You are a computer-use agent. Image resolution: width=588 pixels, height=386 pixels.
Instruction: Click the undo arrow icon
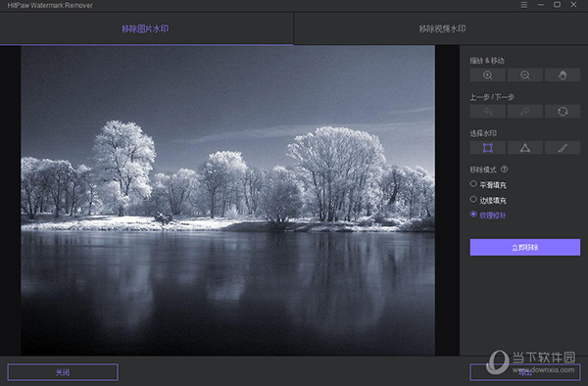(x=487, y=112)
